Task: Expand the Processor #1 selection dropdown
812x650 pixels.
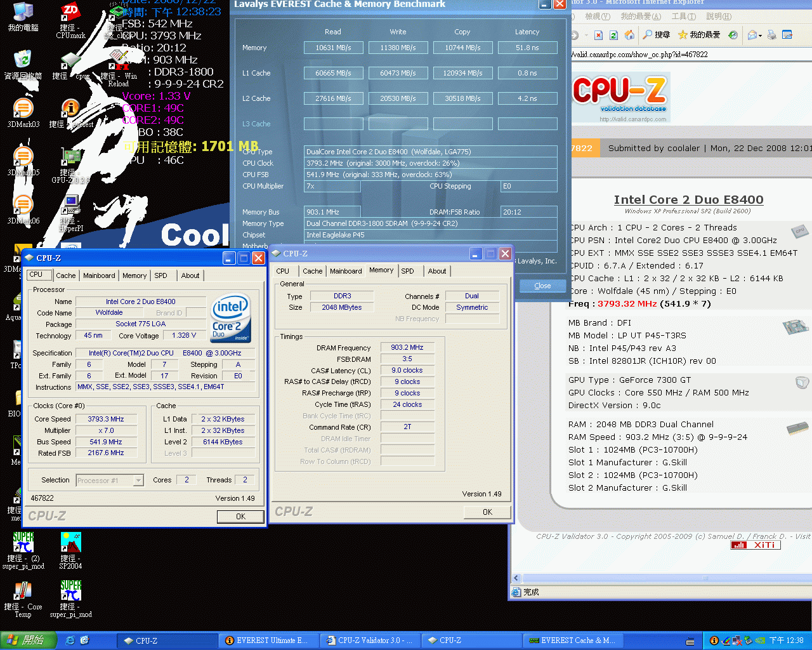Action: coord(138,481)
